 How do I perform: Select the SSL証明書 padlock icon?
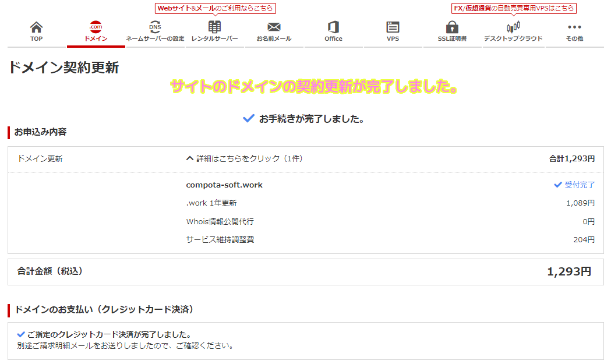pyautogui.click(x=452, y=31)
